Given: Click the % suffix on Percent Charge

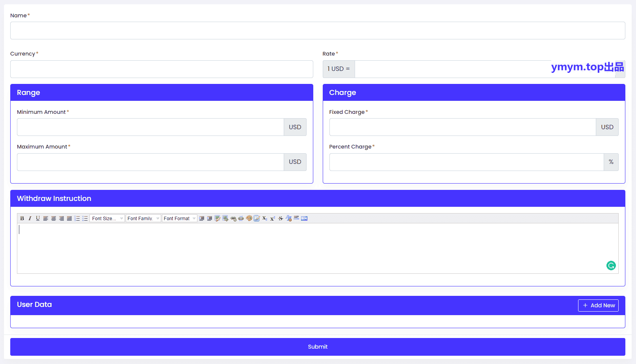Looking at the screenshot, I should [x=611, y=162].
